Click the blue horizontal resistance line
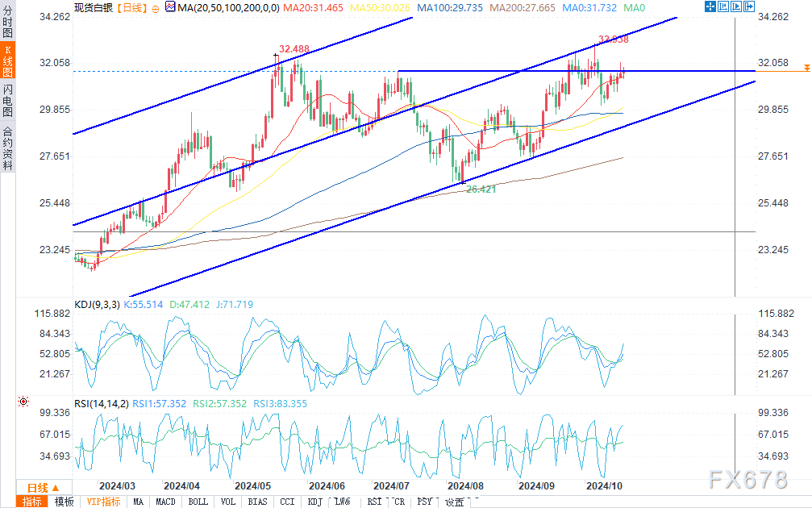Image resolution: width=812 pixels, height=508 pixels. point(577,71)
